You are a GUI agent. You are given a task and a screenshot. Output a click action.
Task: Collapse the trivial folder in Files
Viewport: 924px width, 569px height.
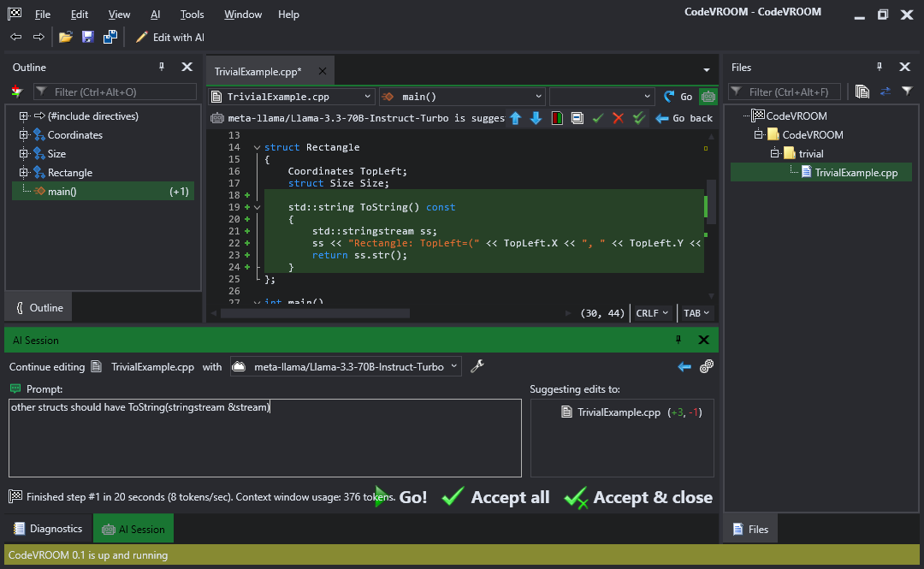[x=775, y=154]
